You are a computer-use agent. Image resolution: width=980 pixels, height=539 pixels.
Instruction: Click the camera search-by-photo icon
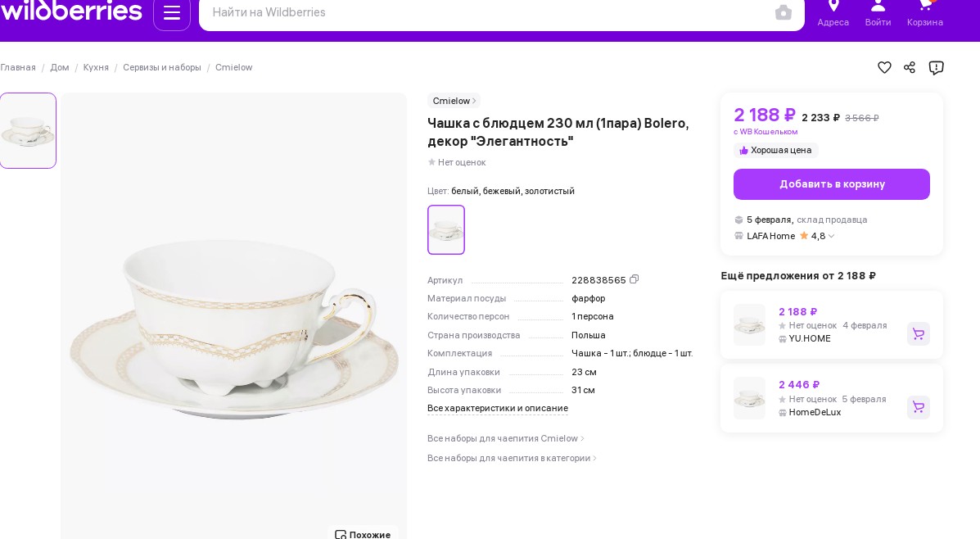[x=784, y=12]
